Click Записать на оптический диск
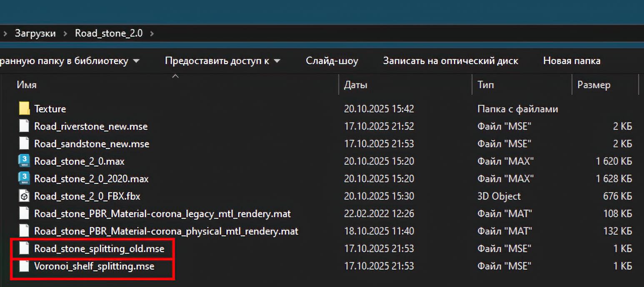The image size is (644, 287). pyautogui.click(x=451, y=61)
